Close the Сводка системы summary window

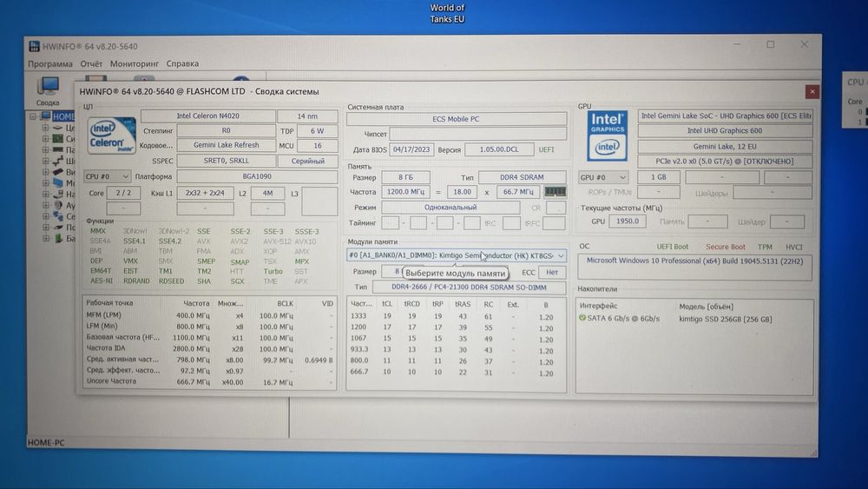pos(812,92)
